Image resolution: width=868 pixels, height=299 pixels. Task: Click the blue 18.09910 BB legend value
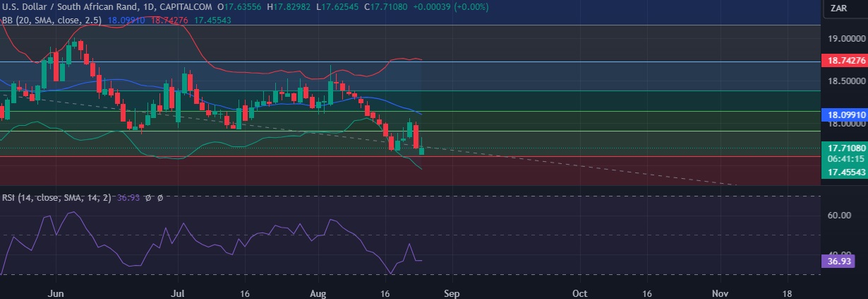pyautogui.click(x=128, y=20)
